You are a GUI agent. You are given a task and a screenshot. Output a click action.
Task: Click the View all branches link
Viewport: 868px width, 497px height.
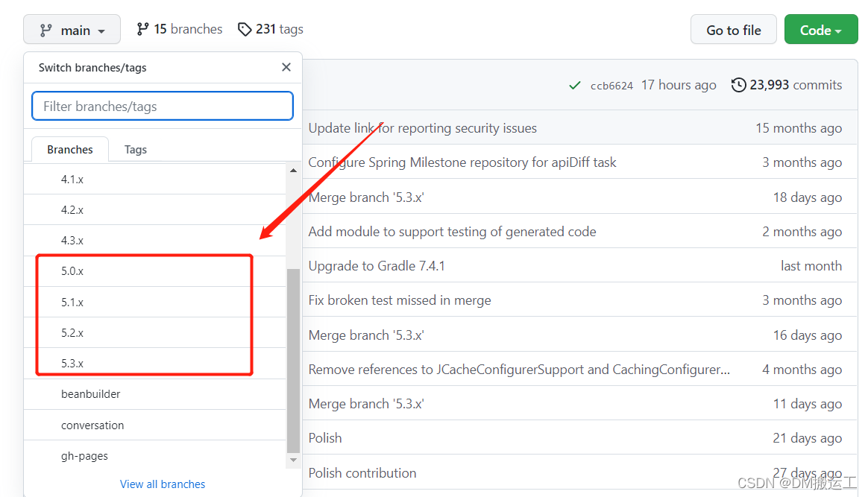(163, 484)
